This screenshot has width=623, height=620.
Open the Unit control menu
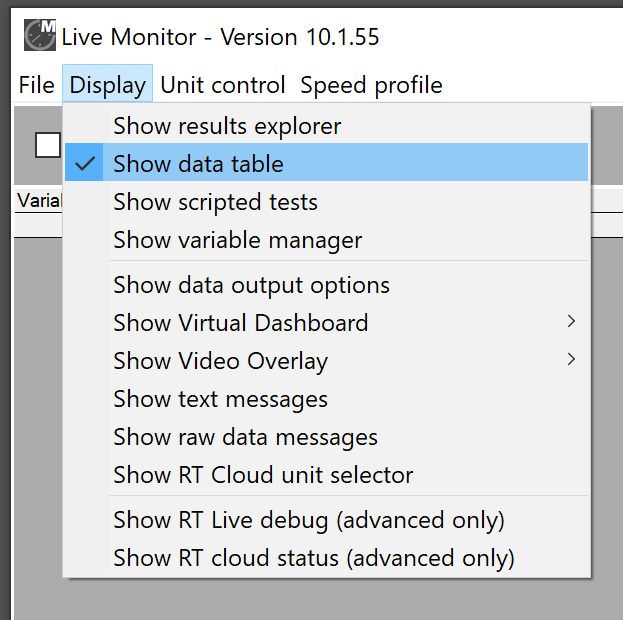pyautogui.click(x=223, y=86)
